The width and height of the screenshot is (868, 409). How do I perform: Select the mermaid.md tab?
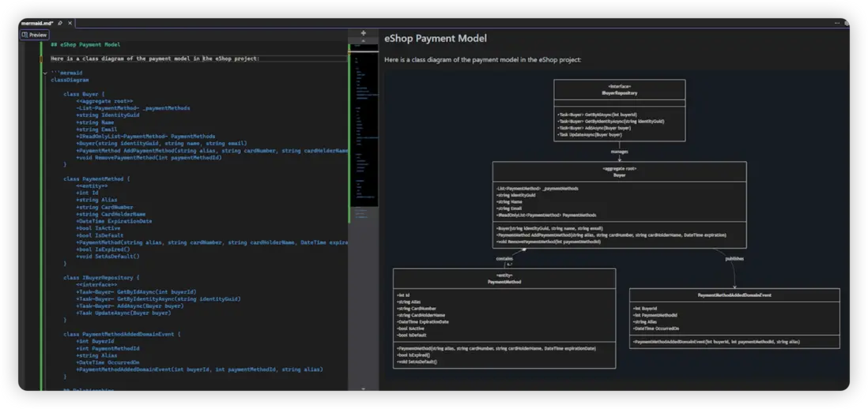[36, 24]
